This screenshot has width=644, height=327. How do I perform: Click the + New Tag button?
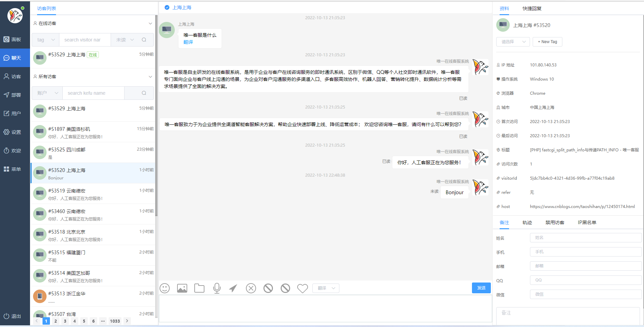coord(548,42)
